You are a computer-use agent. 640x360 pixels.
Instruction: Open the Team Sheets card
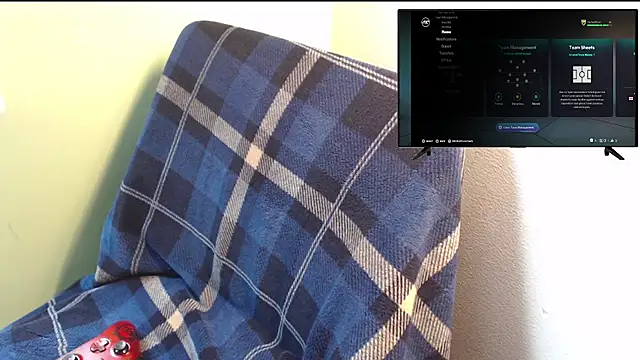tap(582, 78)
